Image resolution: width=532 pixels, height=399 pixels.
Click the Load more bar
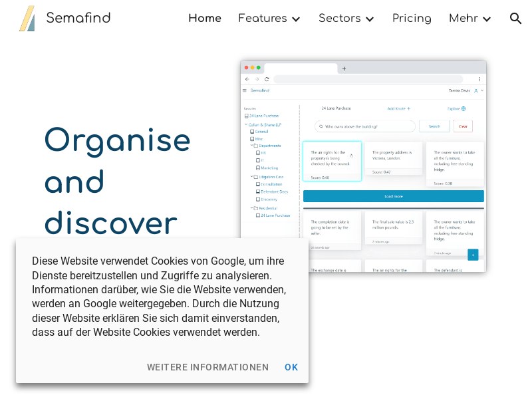393,196
